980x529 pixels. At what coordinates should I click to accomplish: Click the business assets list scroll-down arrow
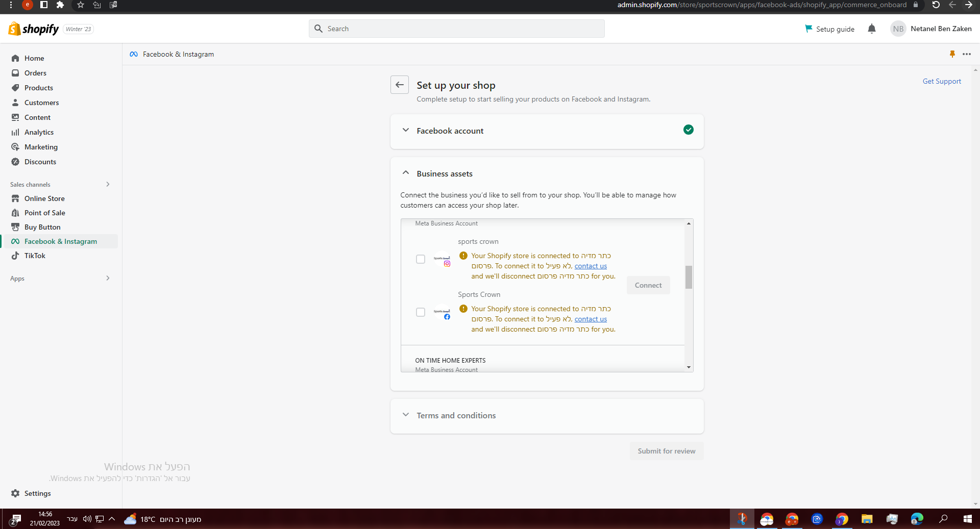(x=689, y=367)
